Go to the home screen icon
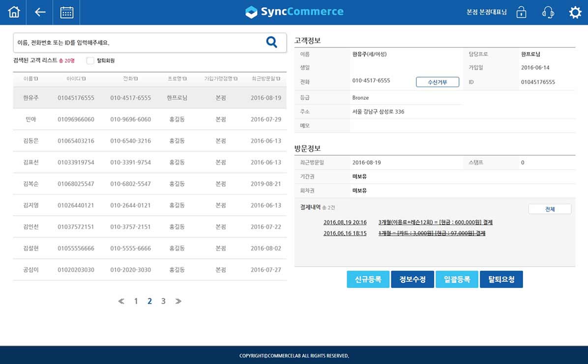This screenshot has width=588, height=364. pyautogui.click(x=14, y=12)
